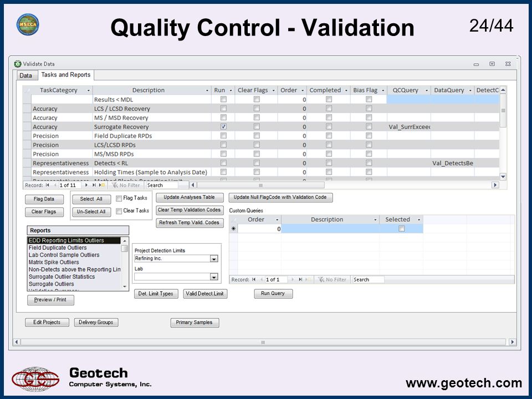Open Project Detection Limits combo box
Screen dimensions: 532x399
(214, 259)
